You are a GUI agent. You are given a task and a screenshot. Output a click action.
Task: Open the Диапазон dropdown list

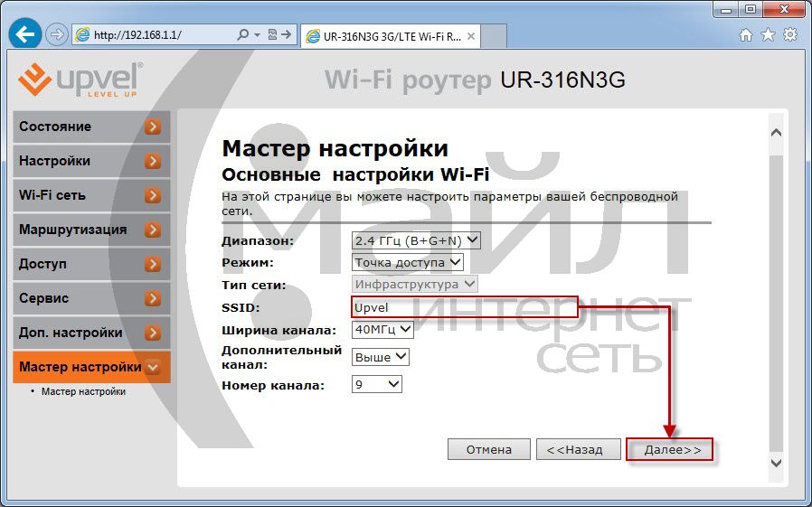(x=416, y=240)
